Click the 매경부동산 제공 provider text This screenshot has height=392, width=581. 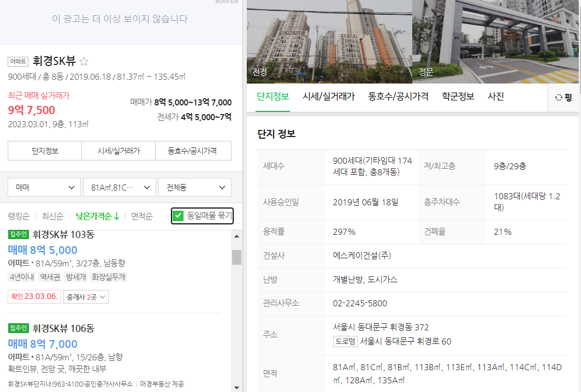tap(162, 384)
